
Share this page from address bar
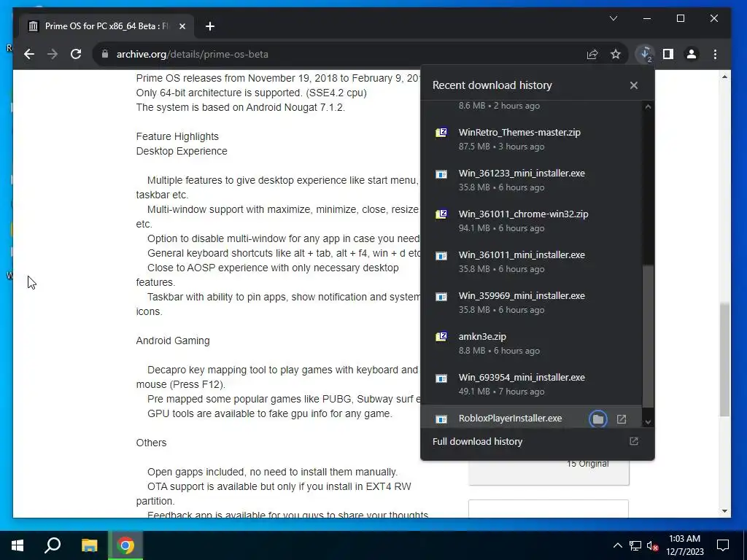(592, 54)
